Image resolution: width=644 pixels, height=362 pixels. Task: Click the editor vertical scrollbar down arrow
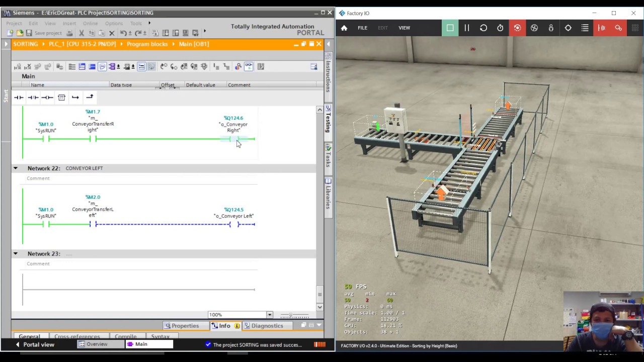[319, 307]
